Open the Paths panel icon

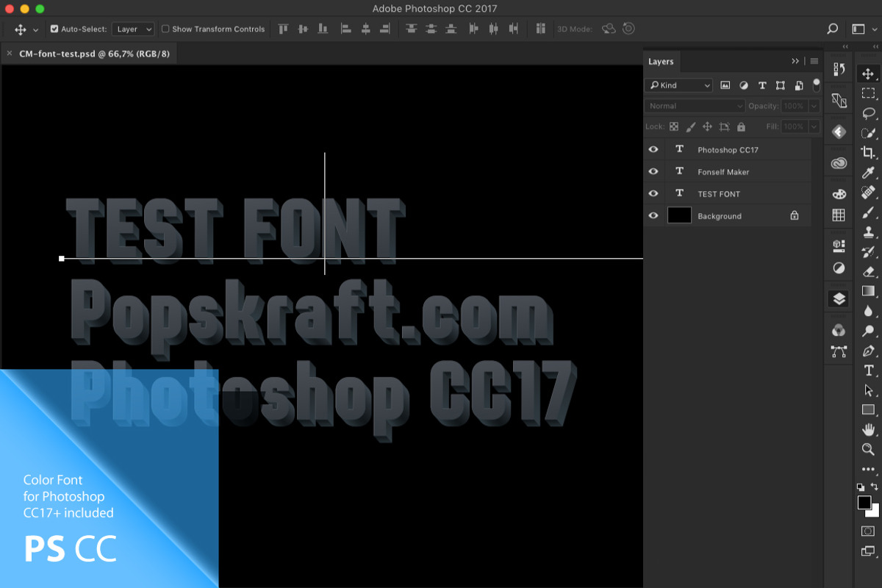pyautogui.click(x=839, y=352)
